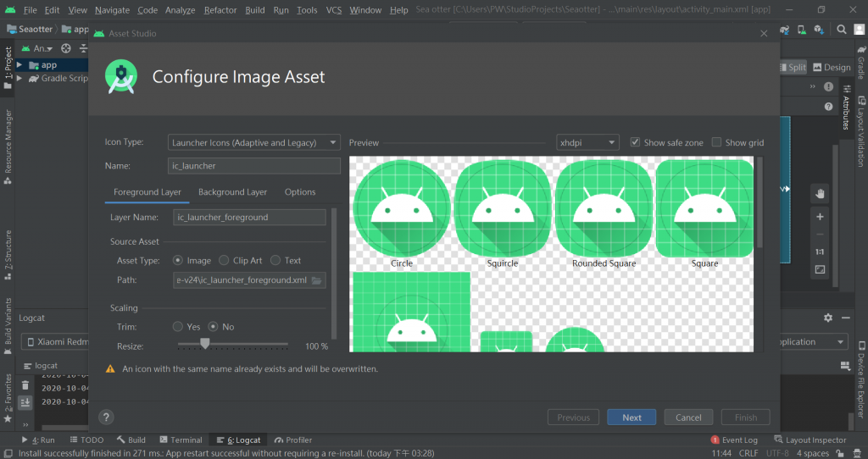
Task: Open search everywhere magnifier icon
Action: pyautogui.click(x=842, y=30)
